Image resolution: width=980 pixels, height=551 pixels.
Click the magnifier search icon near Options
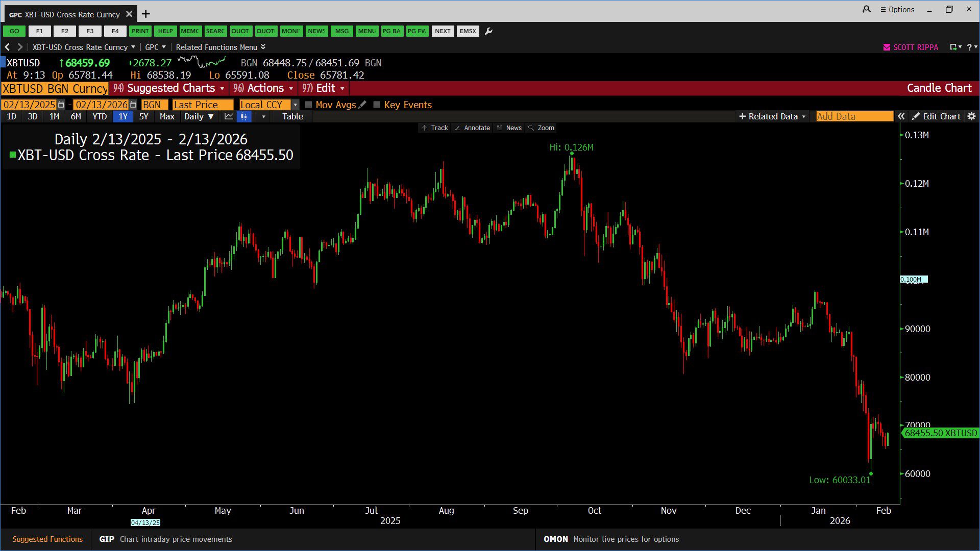pyautogui.click(x=866, y=9)
